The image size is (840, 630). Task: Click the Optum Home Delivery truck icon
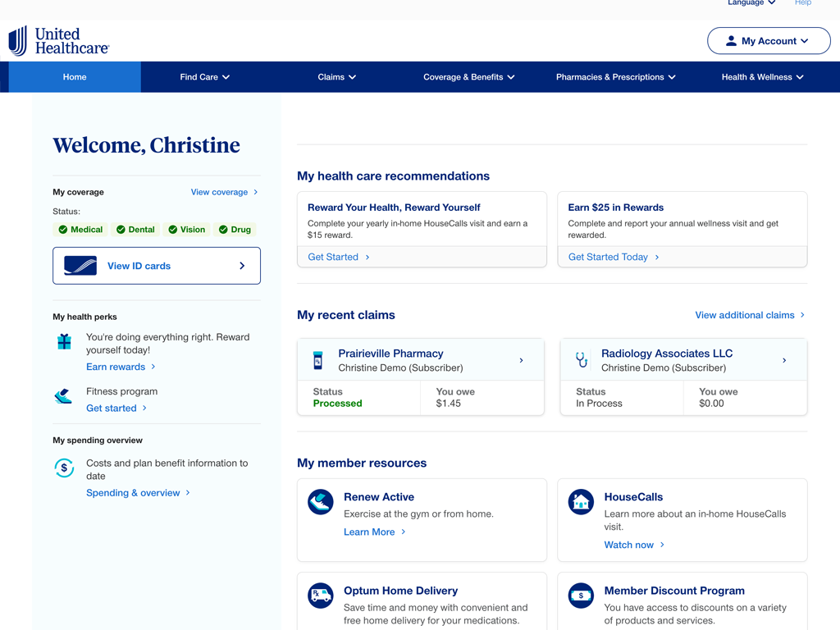320,596
